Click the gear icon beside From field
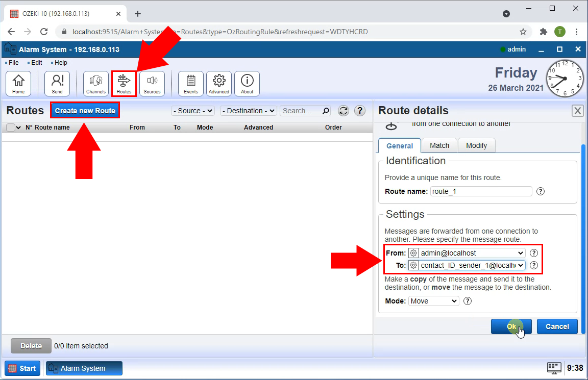The image size is (588, 380). click(x=413, y=253)
